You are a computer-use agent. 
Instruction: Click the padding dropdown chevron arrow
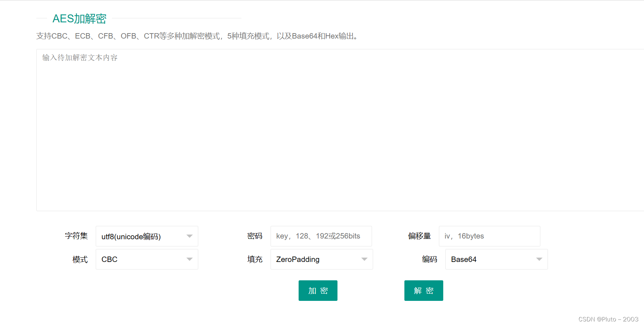point(364,259)
